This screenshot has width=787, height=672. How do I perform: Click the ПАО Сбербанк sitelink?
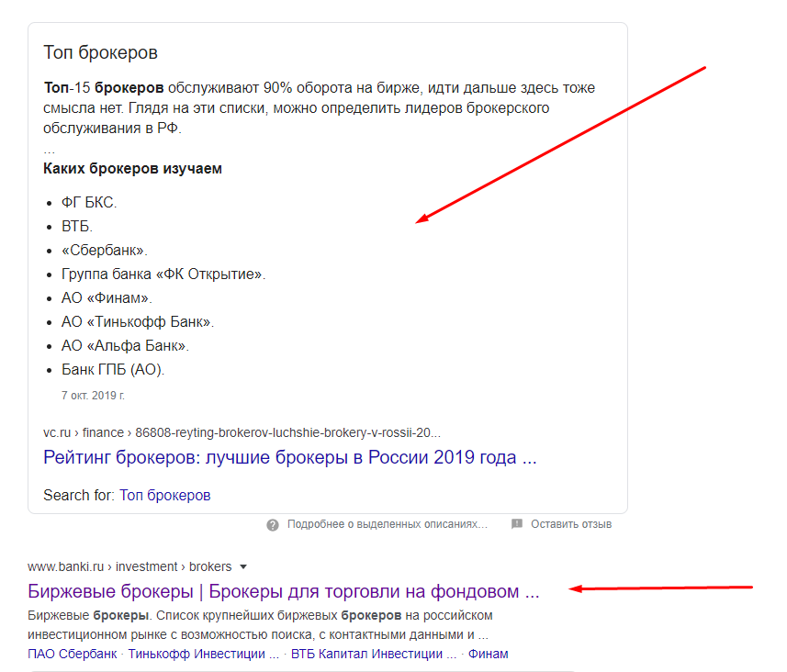tap(73, 654)
